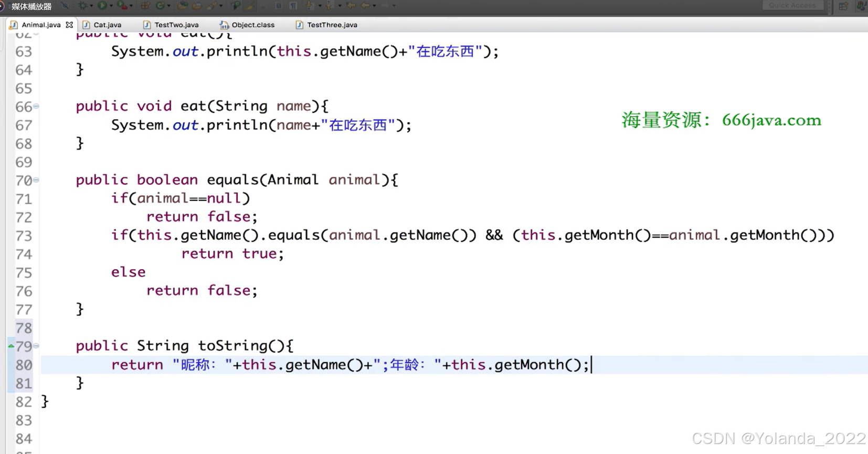Click line number 73 in the gutter

coord(24,236)
